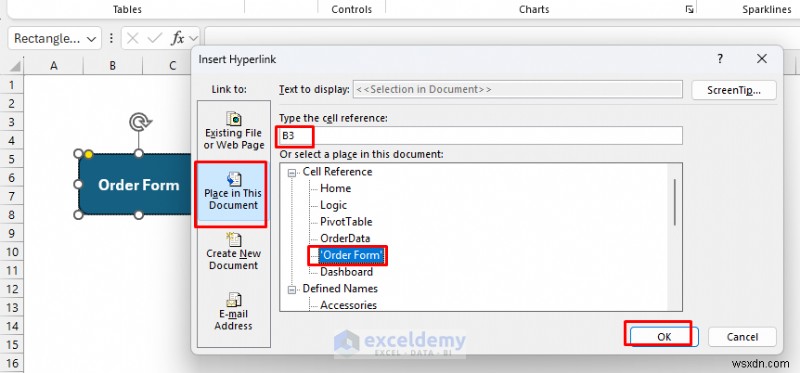
Task: Select Create New Document link type
Action: tap(233, 252)
